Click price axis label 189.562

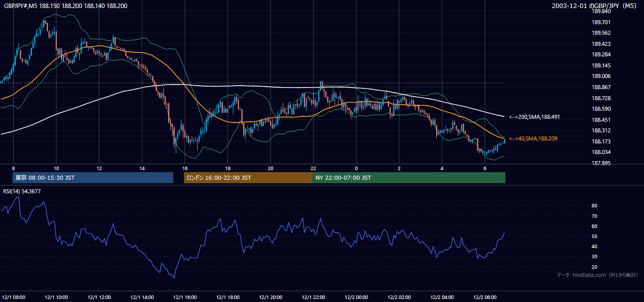click(x=601, y=33)
